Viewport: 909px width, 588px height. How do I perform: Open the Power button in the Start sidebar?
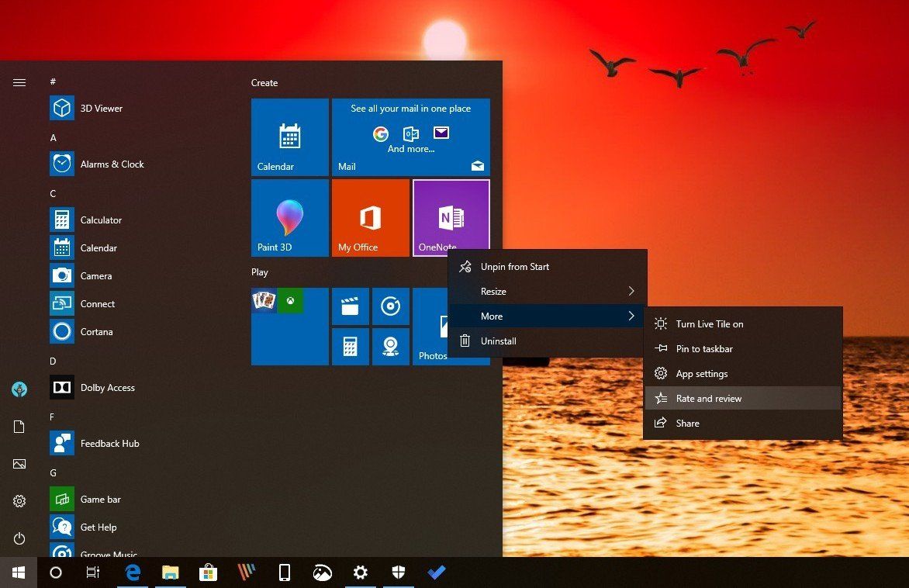point(19,539)
